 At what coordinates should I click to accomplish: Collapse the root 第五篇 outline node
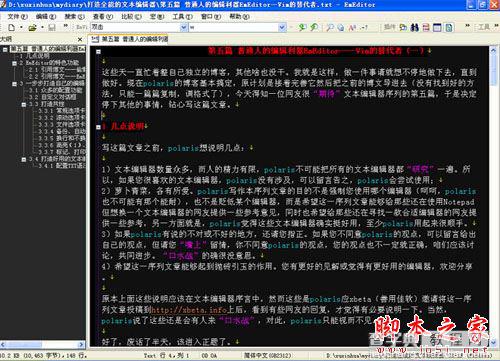point(5,50)
